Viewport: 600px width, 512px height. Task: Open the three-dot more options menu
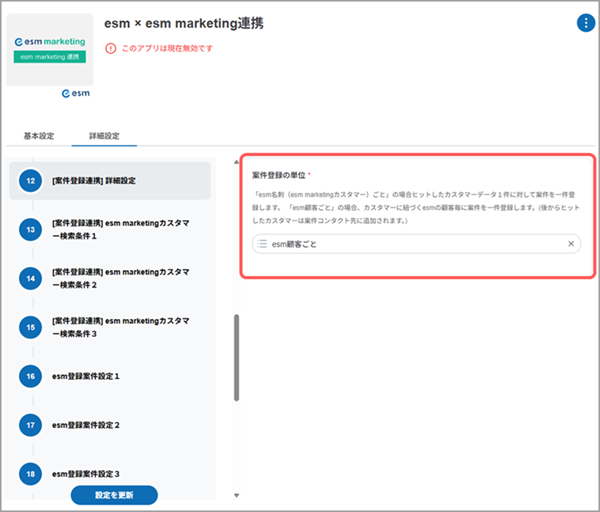(585, 24)
